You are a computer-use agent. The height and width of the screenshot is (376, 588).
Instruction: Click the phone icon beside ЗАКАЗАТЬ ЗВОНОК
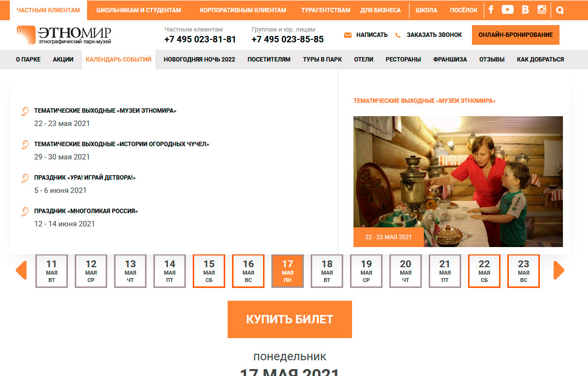point(398,35)
